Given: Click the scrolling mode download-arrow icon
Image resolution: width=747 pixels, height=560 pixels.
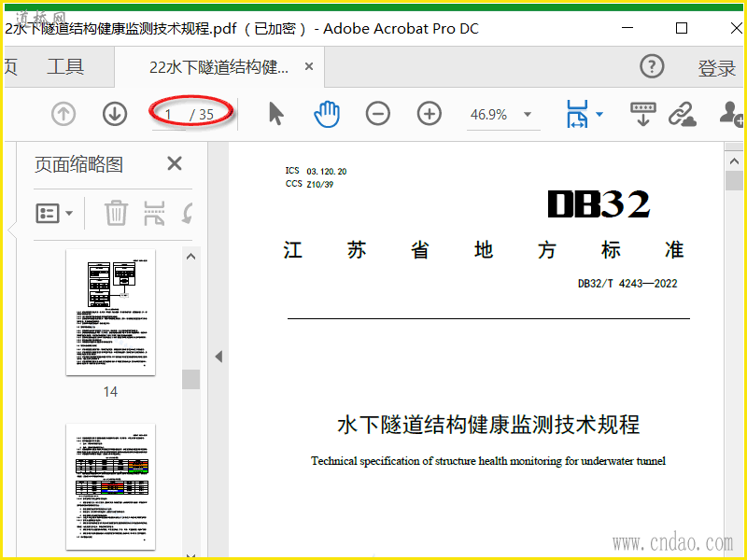Looking at the screenshot, I should coord(643,114).
